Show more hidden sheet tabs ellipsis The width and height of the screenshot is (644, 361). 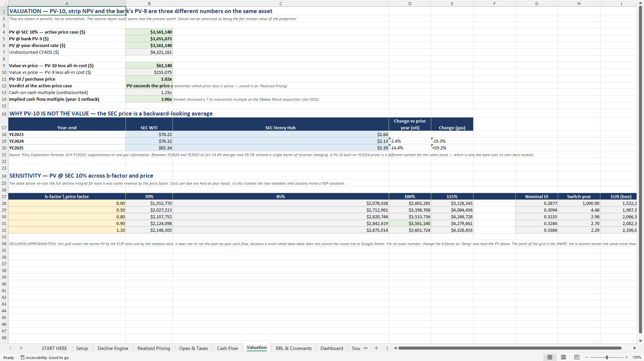coord(365,348)
